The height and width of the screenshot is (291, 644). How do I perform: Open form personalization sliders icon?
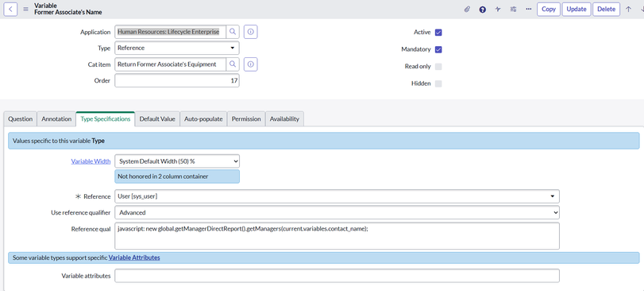pyautogui.click(x=514, y=9)
